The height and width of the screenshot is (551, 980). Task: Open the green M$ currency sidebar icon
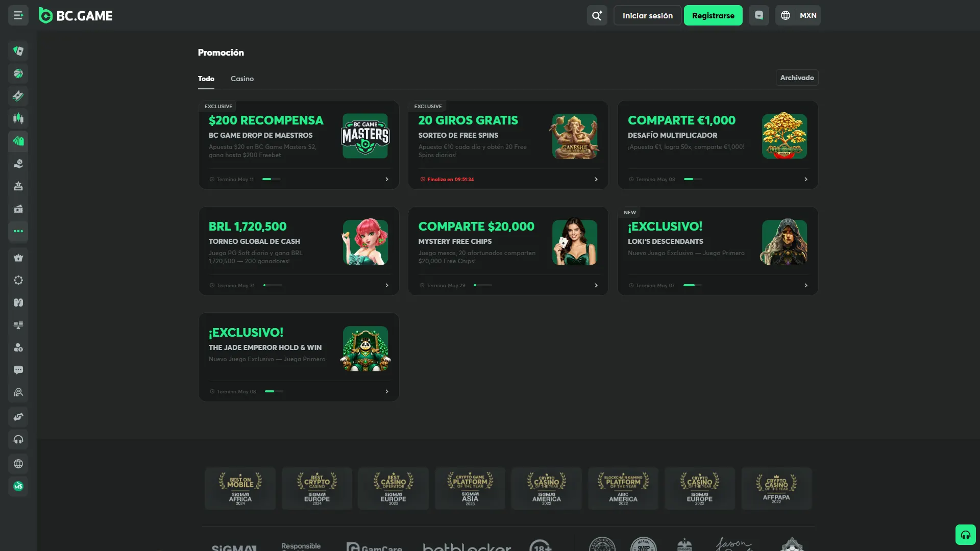(18, 486)
